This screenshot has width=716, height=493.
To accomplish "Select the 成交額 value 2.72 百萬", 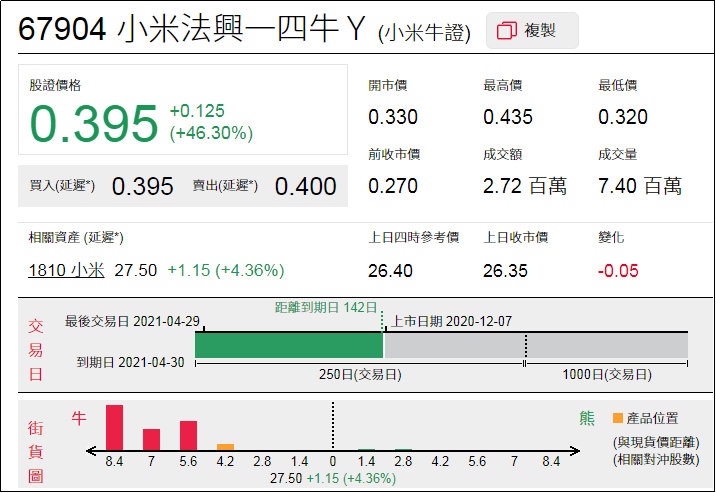I will 525,186.
